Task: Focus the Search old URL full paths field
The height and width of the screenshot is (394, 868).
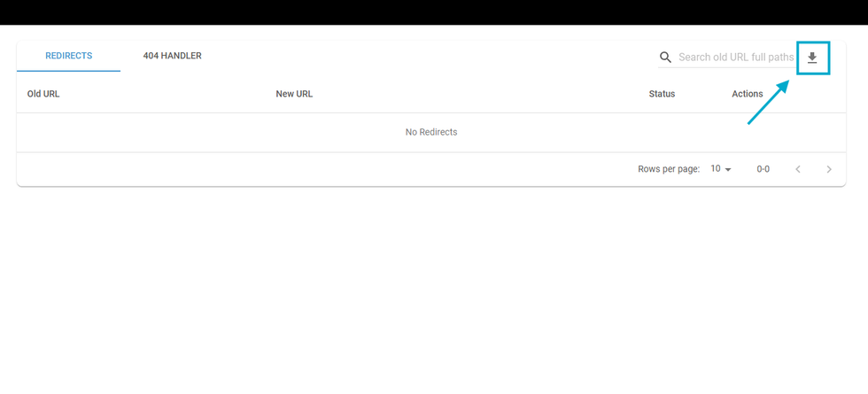Action: point(735,58)
